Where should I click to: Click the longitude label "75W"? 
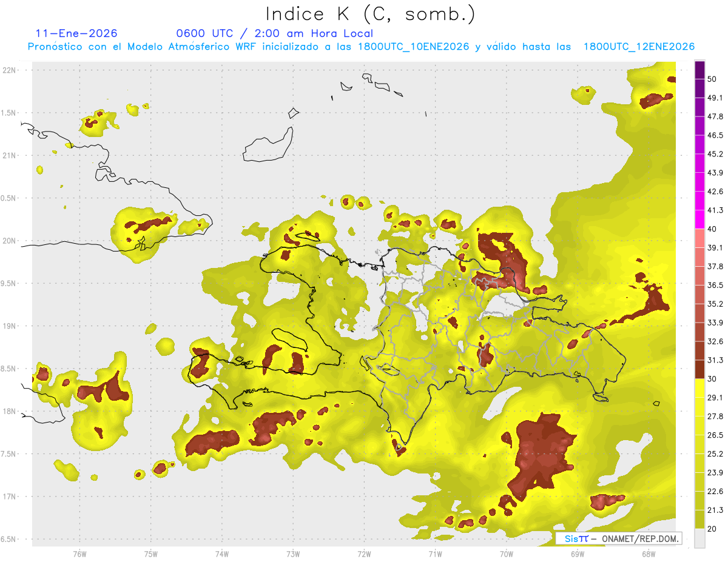coord(151,554)
